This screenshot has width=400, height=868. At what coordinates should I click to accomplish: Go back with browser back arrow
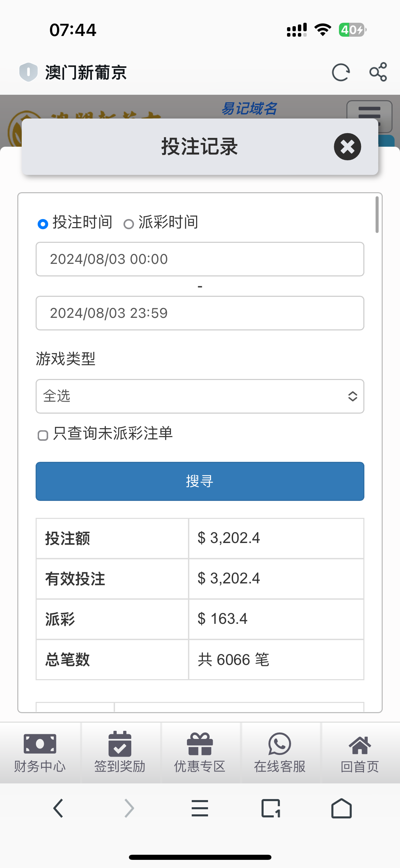click(x=58, y=808)
